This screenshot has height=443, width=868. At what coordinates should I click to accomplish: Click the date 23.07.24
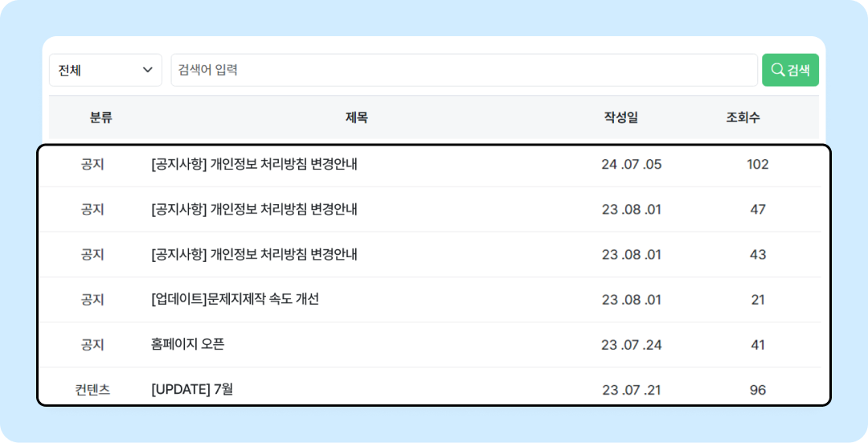[x=632, y=345]
